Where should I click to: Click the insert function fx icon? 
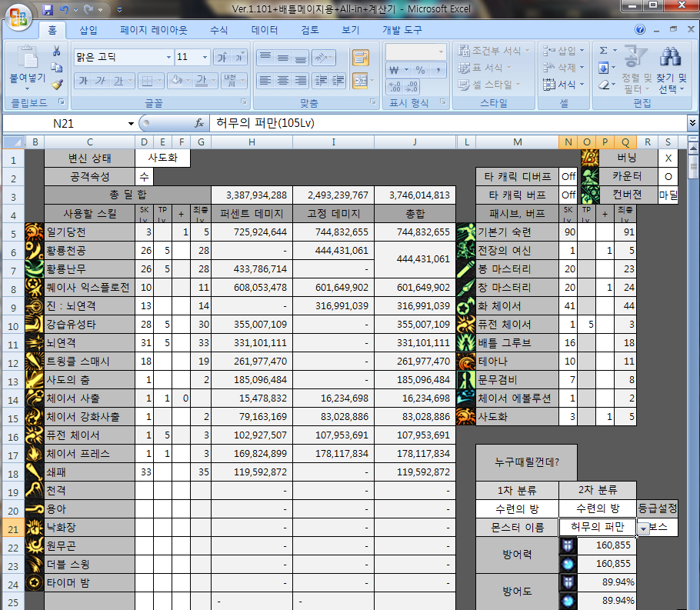[x=198, y=123]
